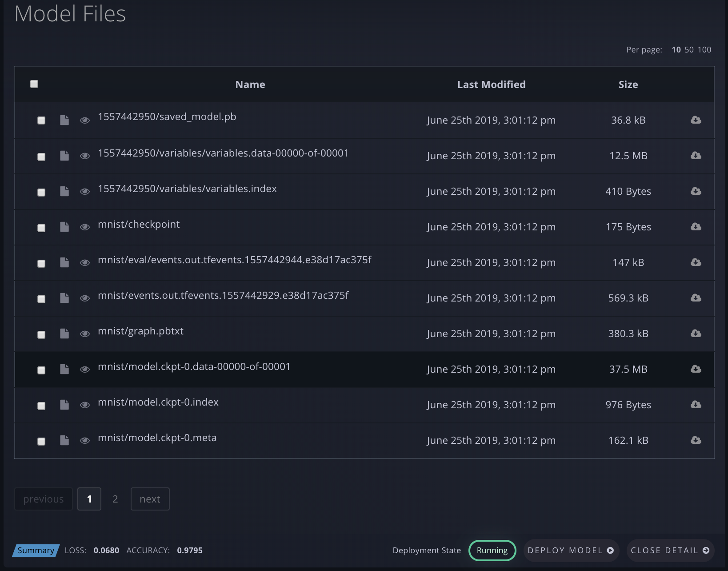Download the mnist/eval events tfevents file

[x=696, y=262]
